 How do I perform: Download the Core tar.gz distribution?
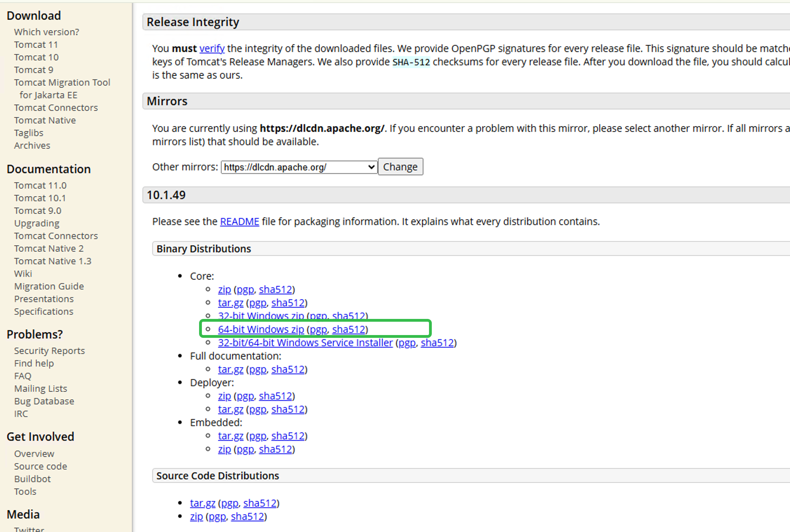(230, 303)
